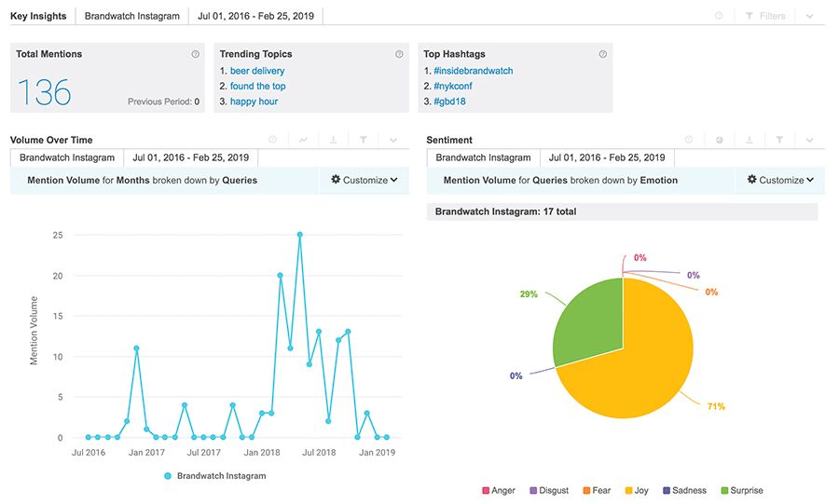Open the Customize dropdown for Volume Over Time
The height and width of the screenshot is (504, 839).
point(364,180)
